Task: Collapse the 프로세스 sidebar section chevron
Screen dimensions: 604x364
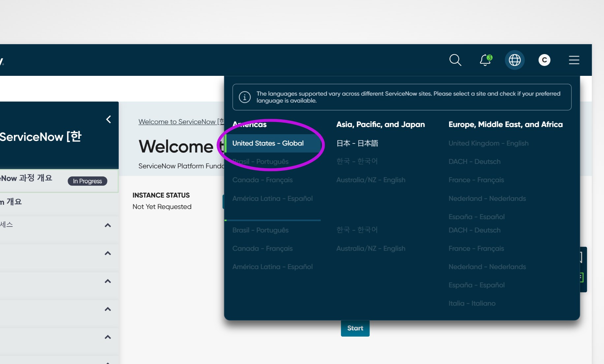Action: [107, 225]
